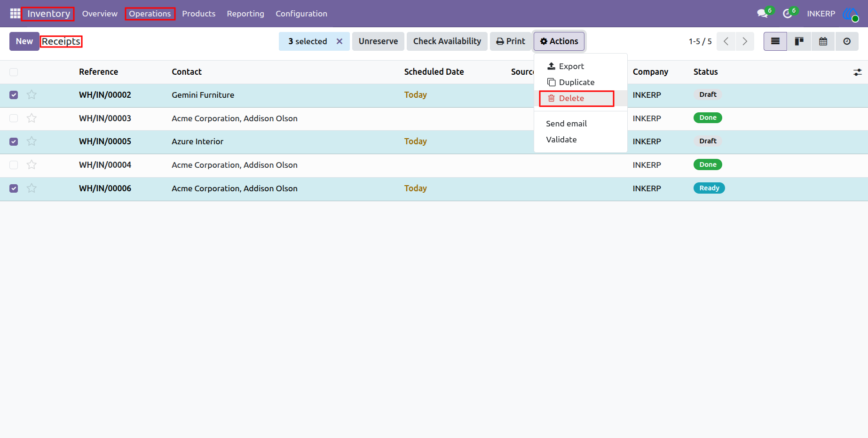This screenshot has width=868, height=438.
Task: Check the WH/IN/00004 row checkbox
Action: tap(14, 165)
